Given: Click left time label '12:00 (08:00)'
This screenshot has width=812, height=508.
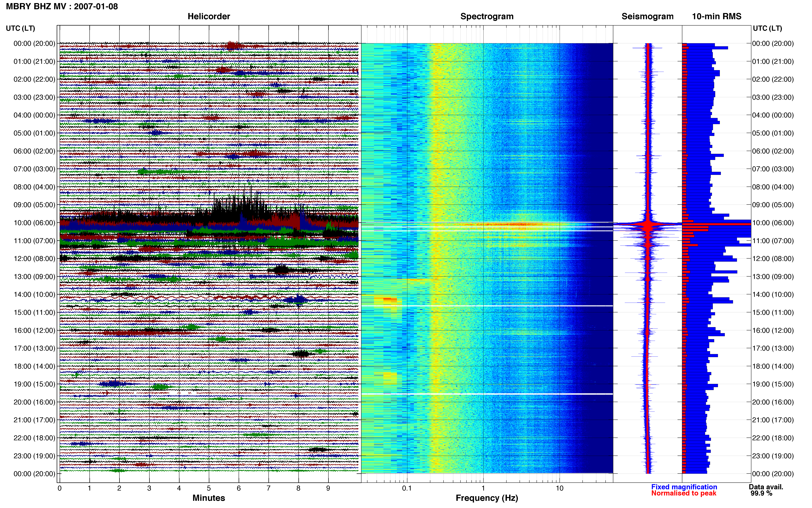Looking at the screenshot, I should coord(34,259).
